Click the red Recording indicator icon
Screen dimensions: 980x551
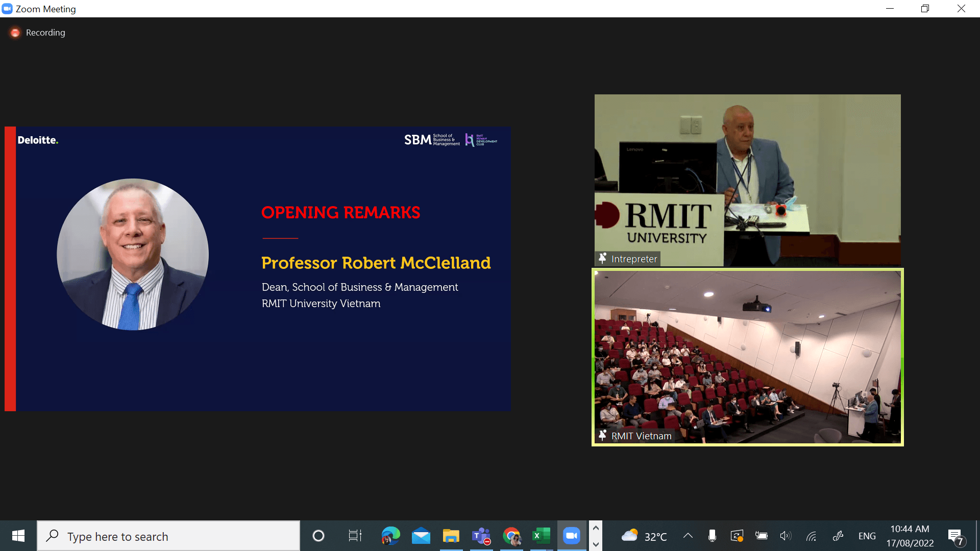click(15, 33)
